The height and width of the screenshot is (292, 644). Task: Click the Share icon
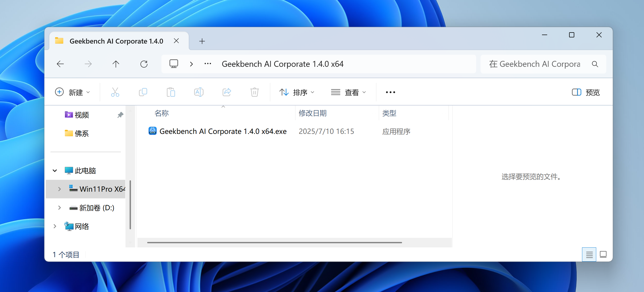(x=226, y=92)
